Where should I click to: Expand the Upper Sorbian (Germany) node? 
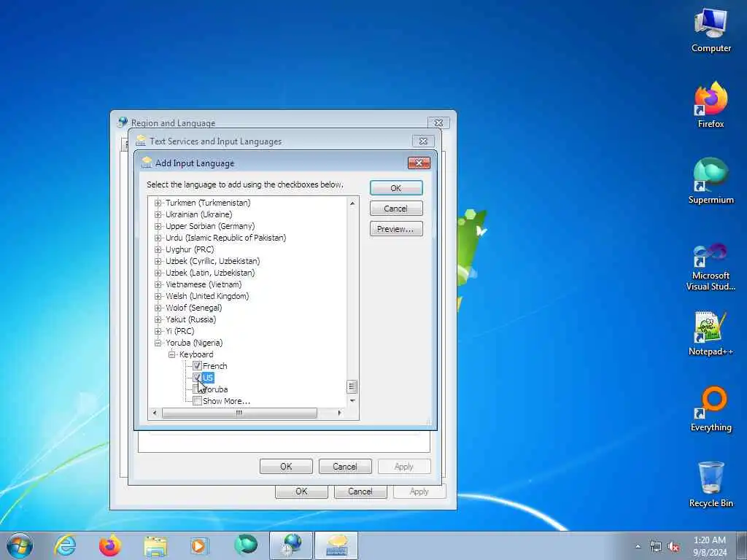click(158, 226)
